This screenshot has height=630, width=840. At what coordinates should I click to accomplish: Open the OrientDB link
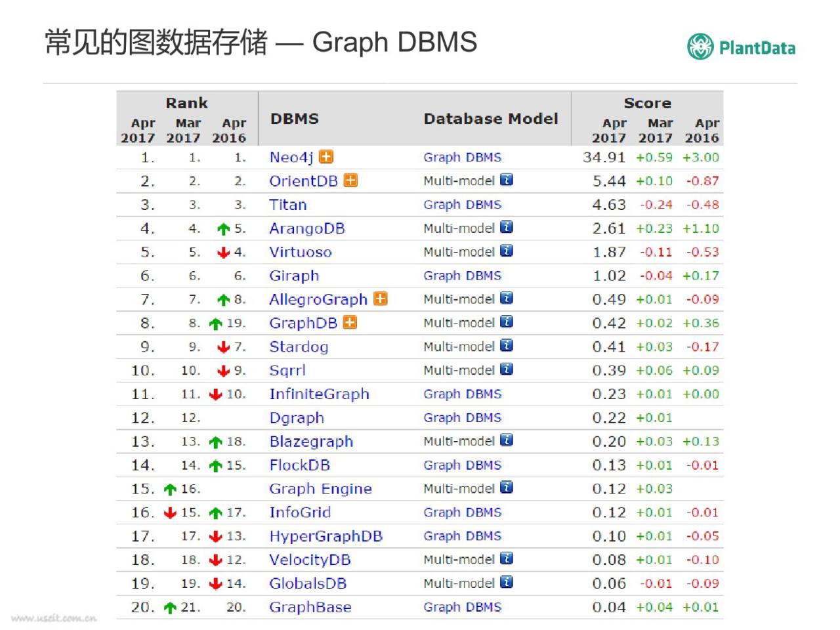coord(303,181)
